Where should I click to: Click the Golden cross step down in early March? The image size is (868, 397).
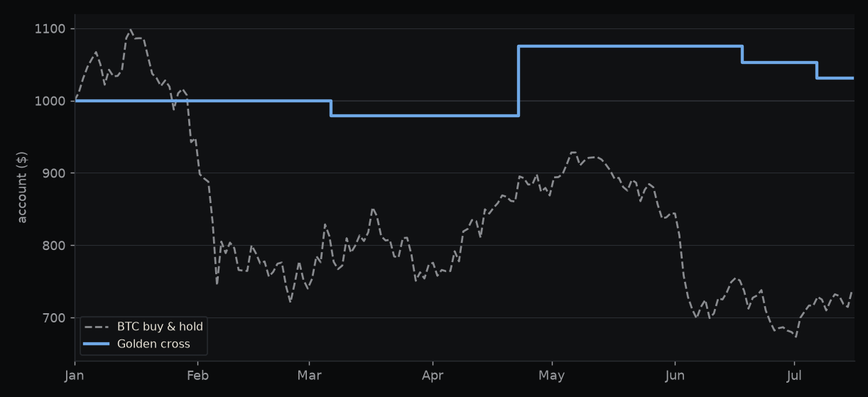click(x=331, y=108)
